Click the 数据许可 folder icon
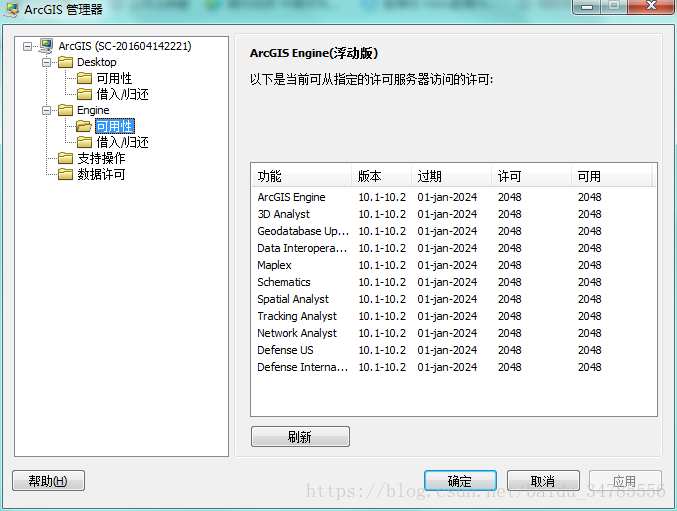 coord(66,174)
